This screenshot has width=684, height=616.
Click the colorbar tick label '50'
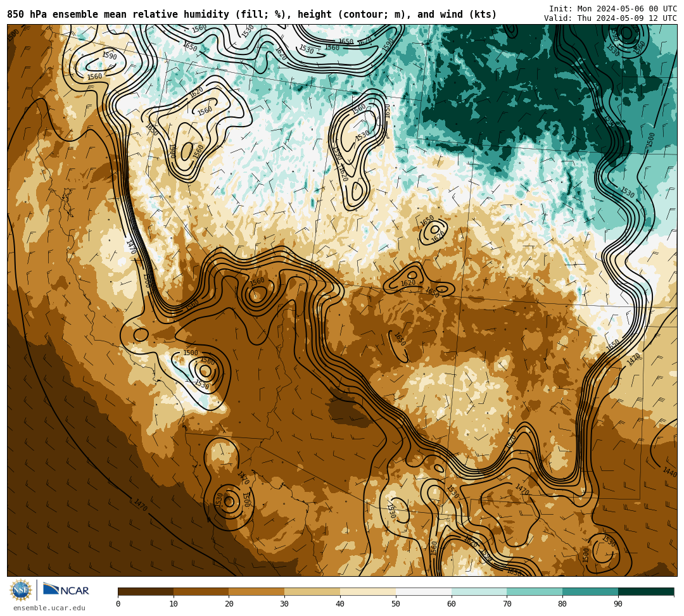pyautogui.click(x=396, y=604)
